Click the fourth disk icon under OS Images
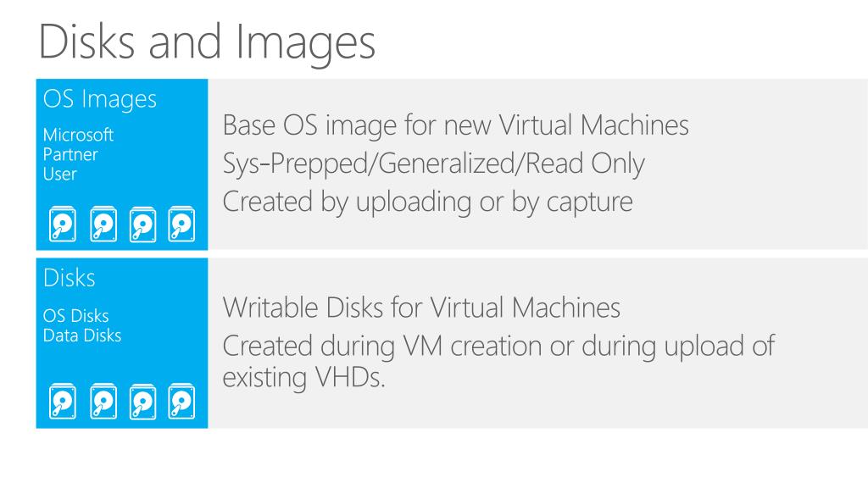 point(181,224)
